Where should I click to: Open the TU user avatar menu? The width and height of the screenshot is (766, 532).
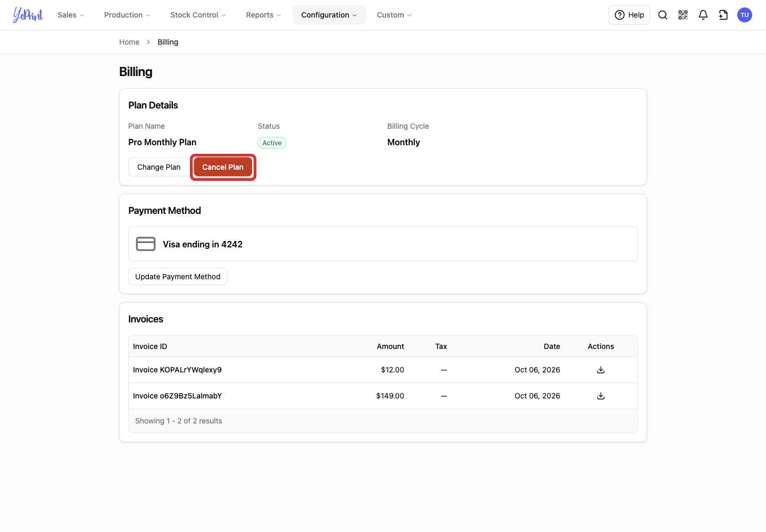pos(745,15)
